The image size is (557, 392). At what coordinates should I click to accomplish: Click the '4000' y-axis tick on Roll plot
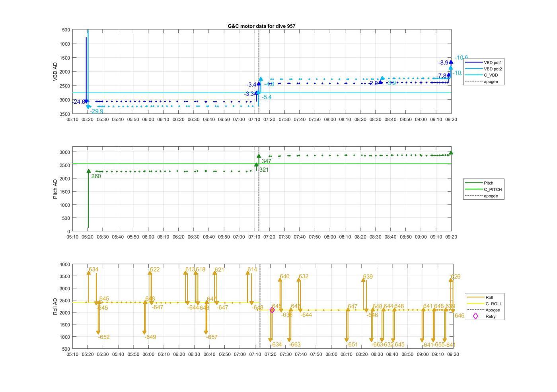pos(65,264)
